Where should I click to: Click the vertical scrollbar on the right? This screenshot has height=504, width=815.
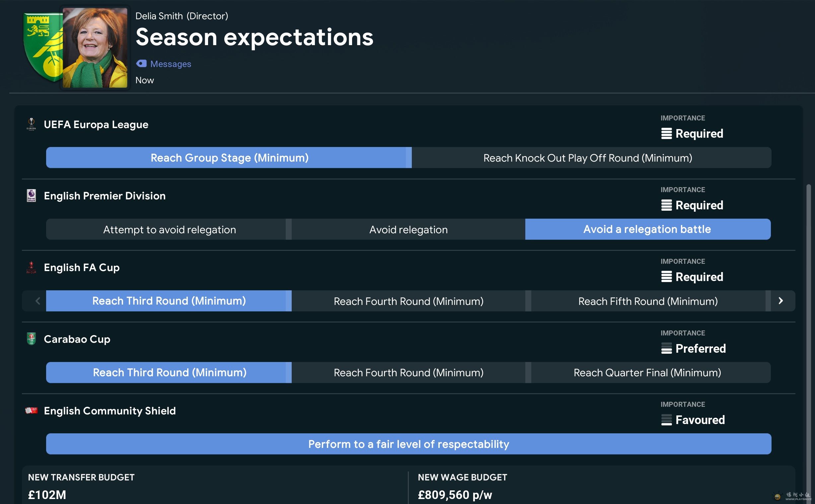pyautogui.click(x=808, y=333)
